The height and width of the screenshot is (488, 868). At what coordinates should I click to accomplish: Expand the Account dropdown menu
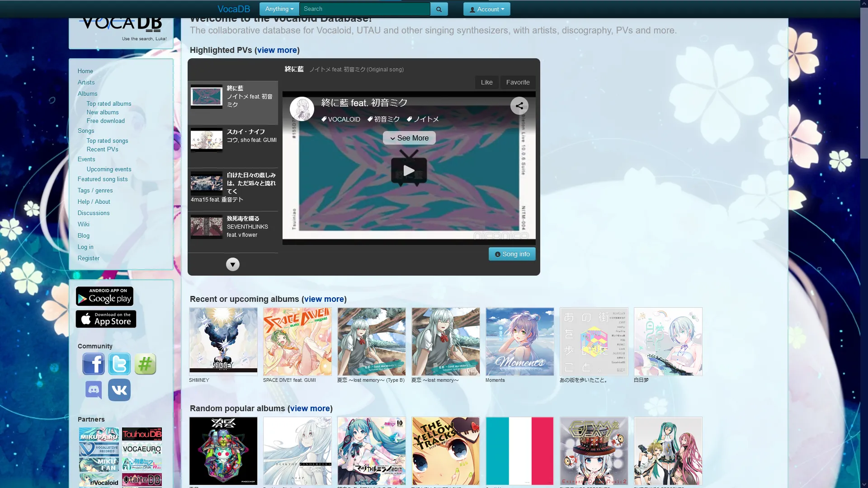click(486, 9)
